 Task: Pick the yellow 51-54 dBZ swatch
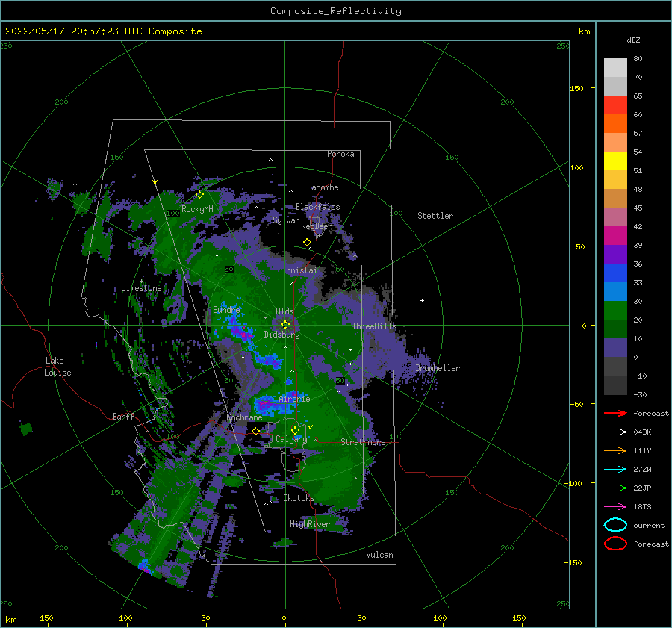(615, 161)
